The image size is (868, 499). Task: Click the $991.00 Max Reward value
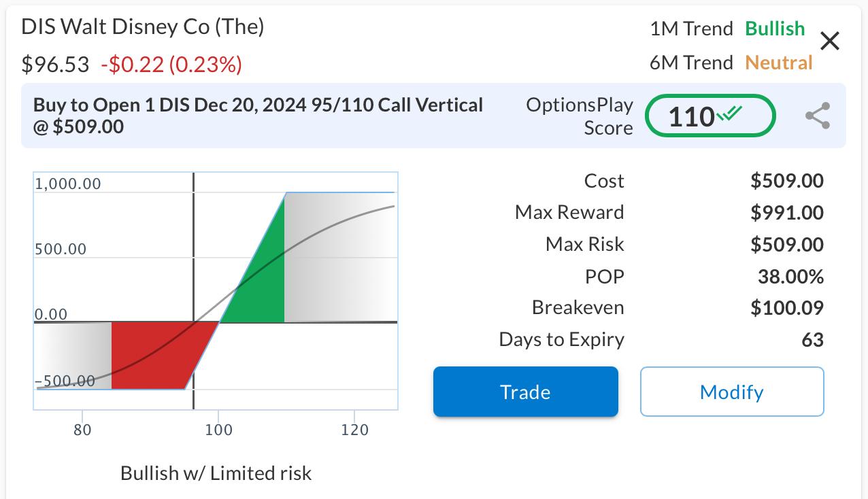click(x=786, y=213)
